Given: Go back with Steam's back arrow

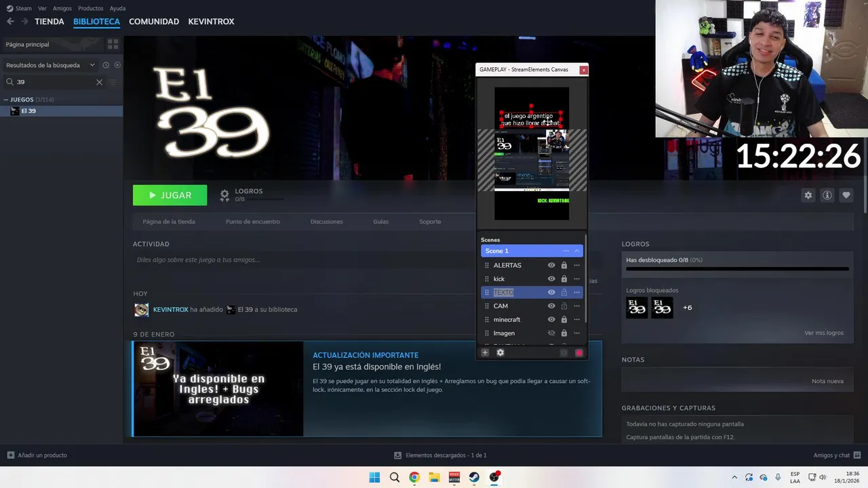Looking at the screenshot, I should pyautogui.click(x=10, y=22).
